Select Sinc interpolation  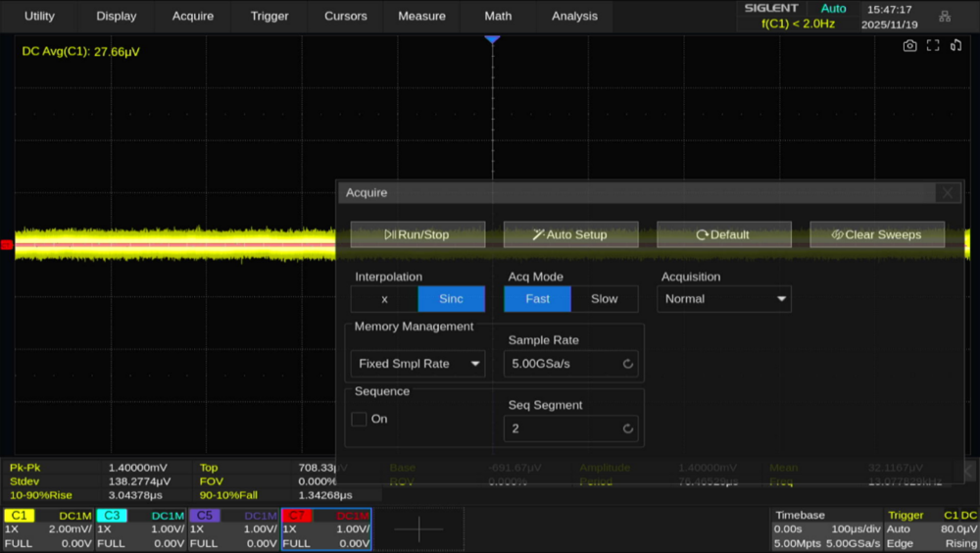(x=451, y=299)
